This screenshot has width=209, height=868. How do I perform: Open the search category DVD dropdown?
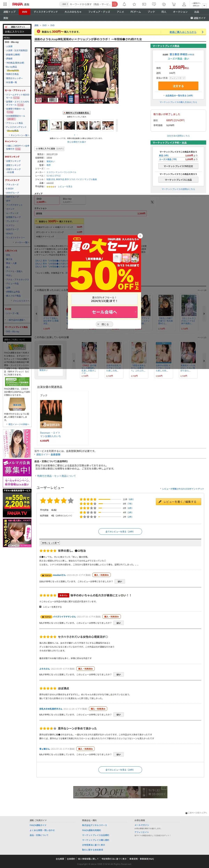65,4
